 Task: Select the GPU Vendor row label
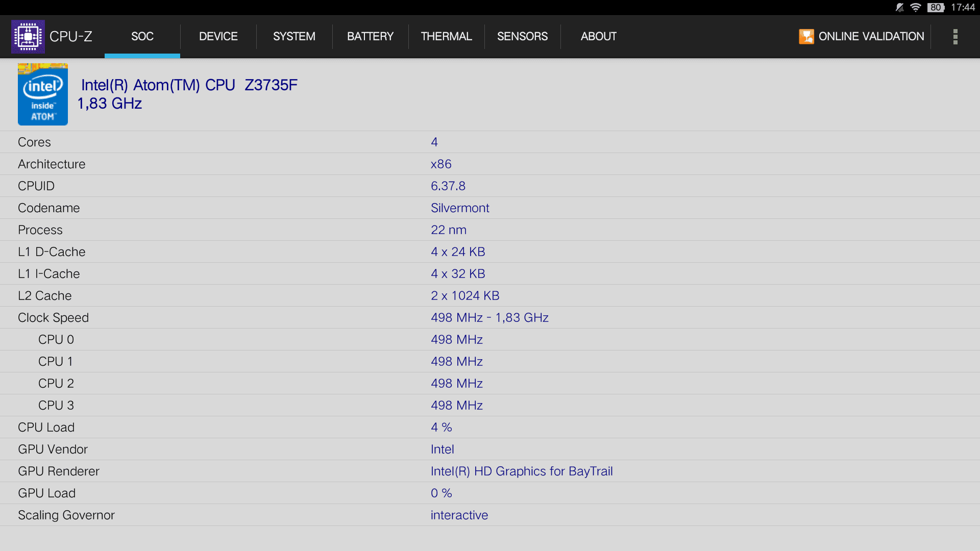pos(53,449)
